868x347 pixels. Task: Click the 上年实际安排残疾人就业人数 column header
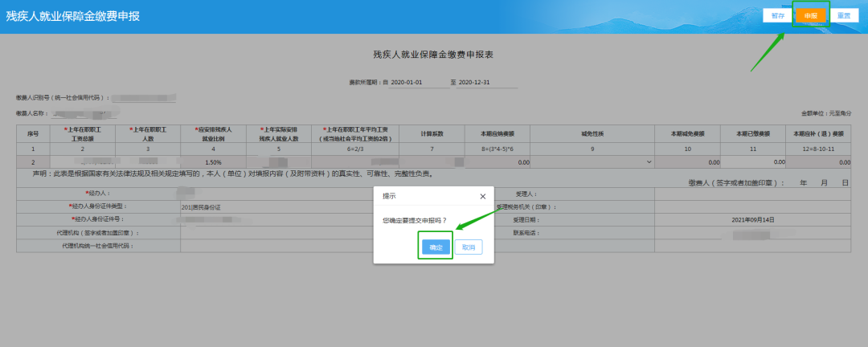pyautogui.click(x=279, y=134)
